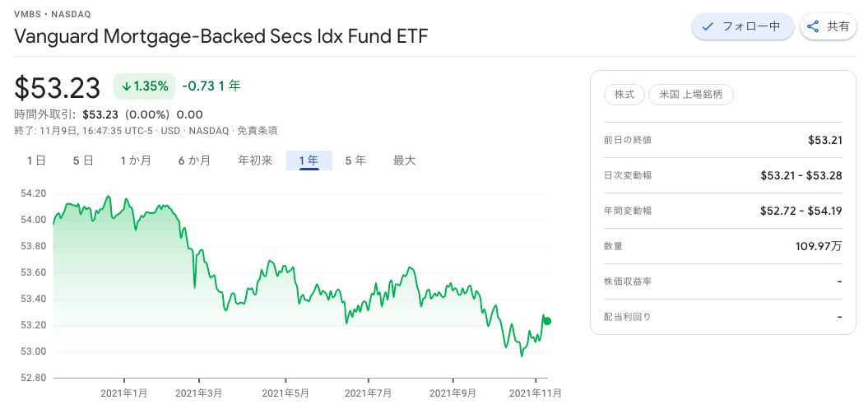Click the 株式 category chip
The image size is (868, 409).
point(624,95)
